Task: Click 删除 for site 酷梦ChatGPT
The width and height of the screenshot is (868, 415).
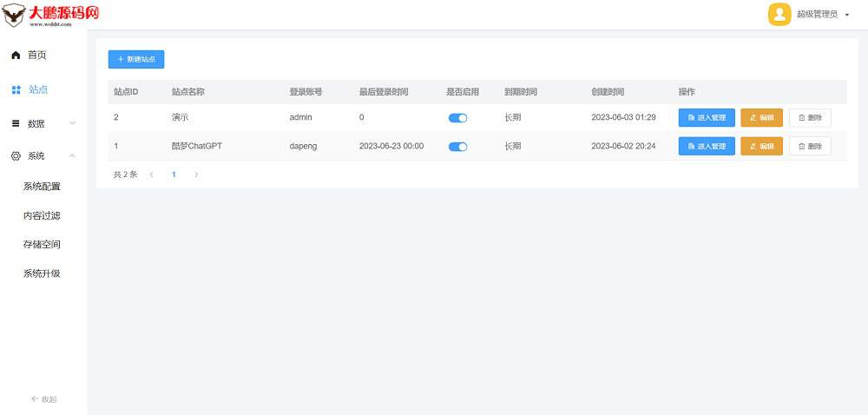Action: click(x=810, y=146)
